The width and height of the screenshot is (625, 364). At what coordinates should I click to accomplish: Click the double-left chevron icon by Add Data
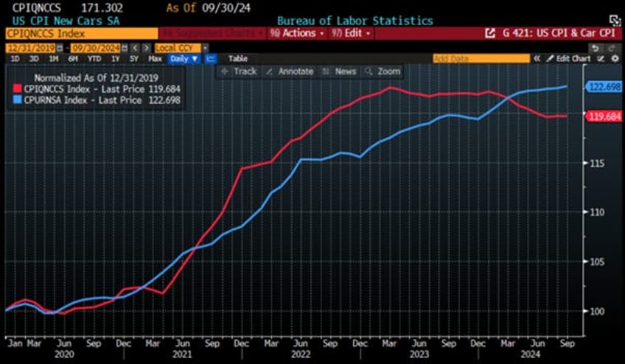tap(537, 59)
